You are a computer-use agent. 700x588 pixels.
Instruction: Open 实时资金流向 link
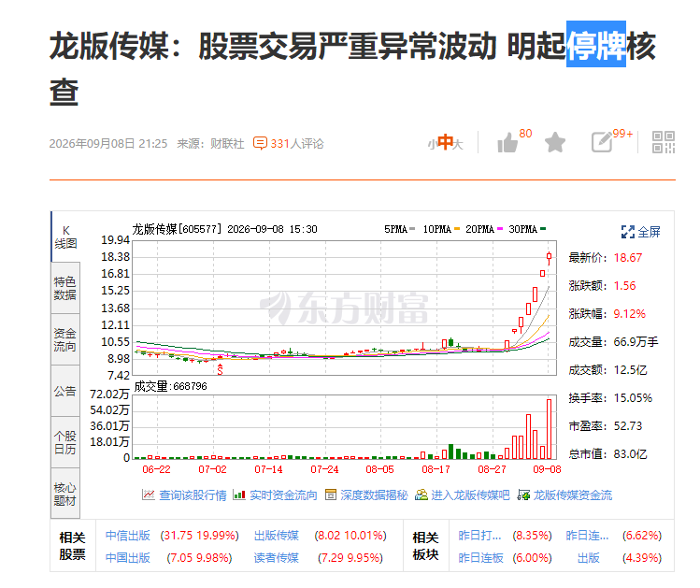[x=283, y=495]
